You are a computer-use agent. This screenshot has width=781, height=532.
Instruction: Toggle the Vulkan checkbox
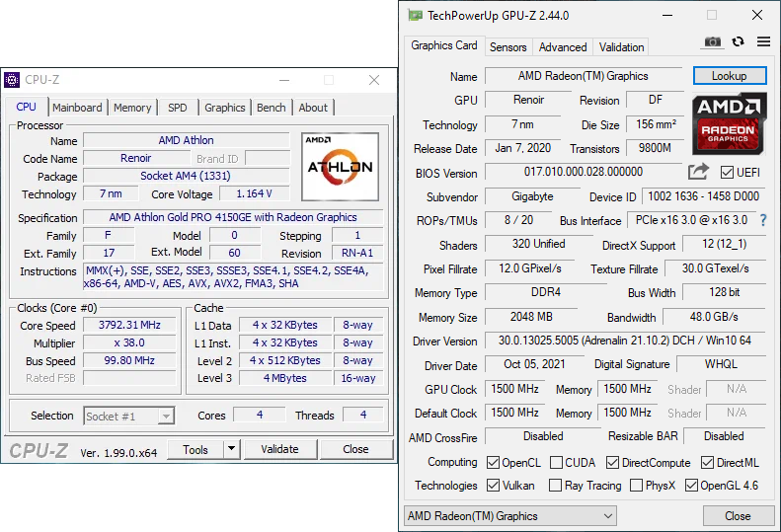click(x=494, y=486)
